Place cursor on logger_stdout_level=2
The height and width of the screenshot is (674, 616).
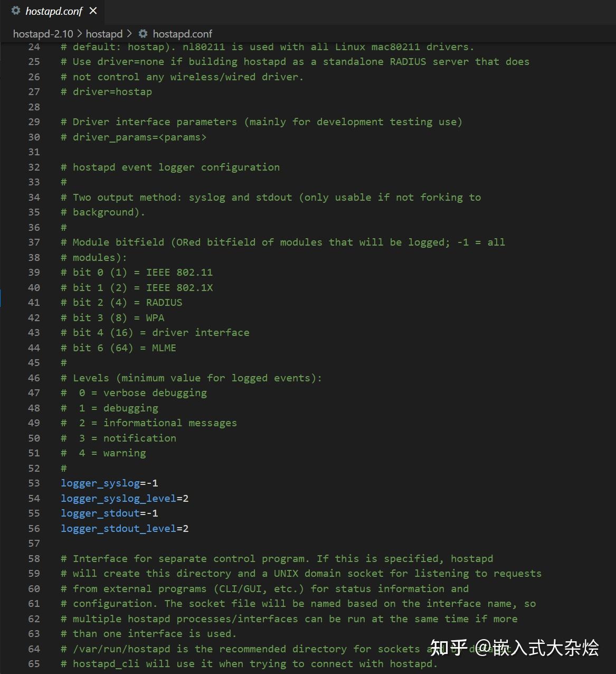click(125, 528)
